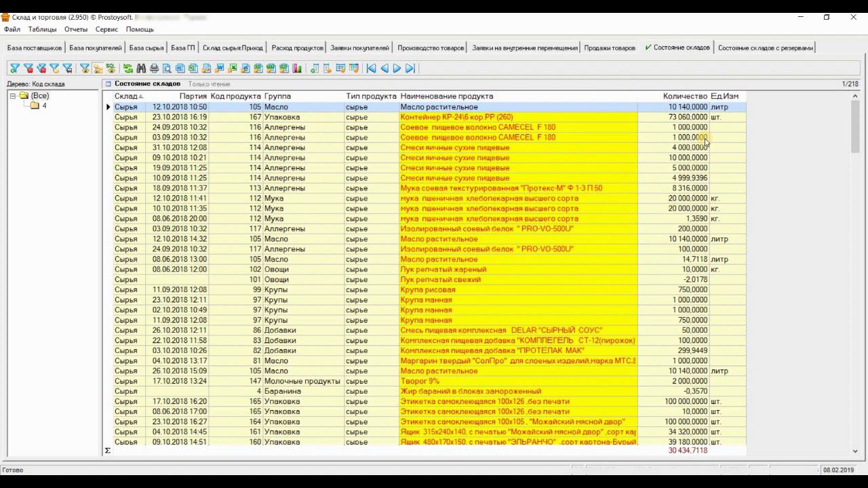Switch to the База покупателей tab
Image resolution: width=868 pixels, height=488 pixels.
pyautogui.click(x=96, y=48)
